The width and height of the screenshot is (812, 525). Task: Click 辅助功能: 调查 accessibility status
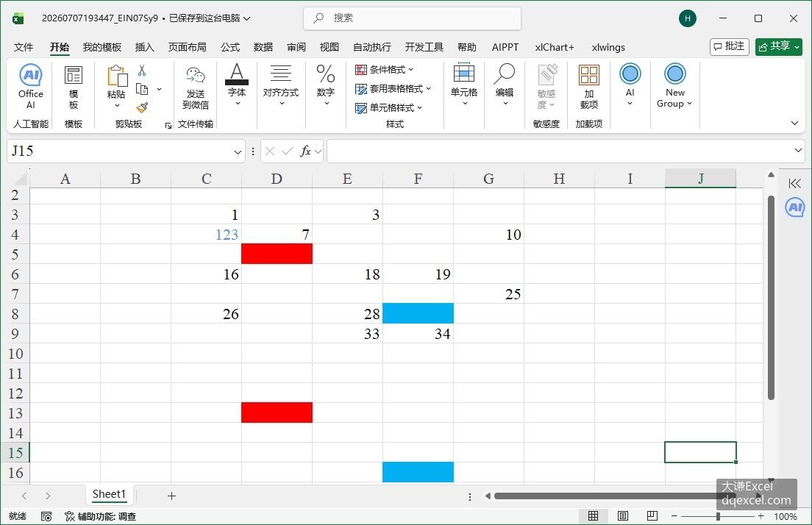[100, 516]
